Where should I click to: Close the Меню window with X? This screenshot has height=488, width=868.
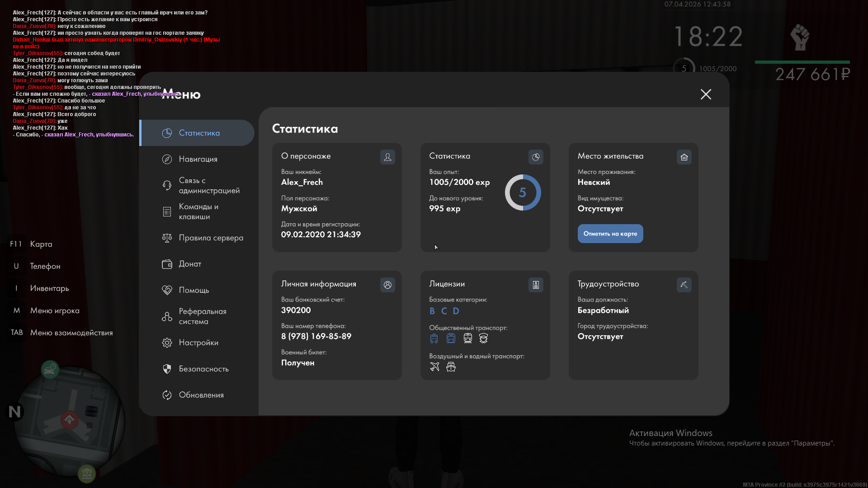[x=705, y=94]
